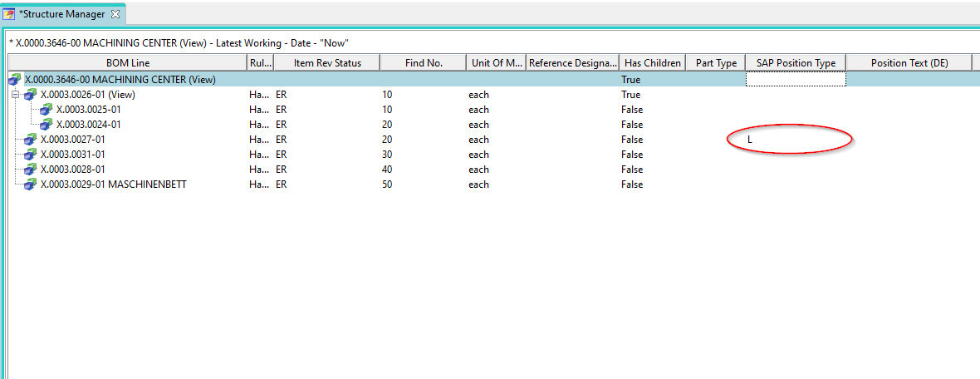Image resolution: width=980 pixels, height=379 pixels.
Task: Edit SAP Position Type cell in top row
Action: click(x=795, y=80)
